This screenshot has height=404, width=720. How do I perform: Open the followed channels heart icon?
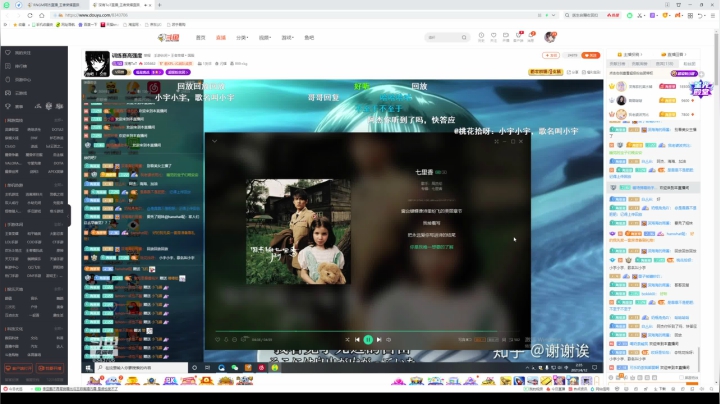[494, 36]
